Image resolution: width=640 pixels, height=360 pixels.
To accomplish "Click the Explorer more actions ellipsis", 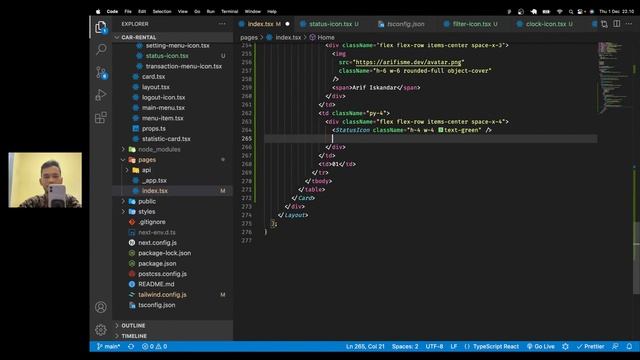I will tap(222, 24).
